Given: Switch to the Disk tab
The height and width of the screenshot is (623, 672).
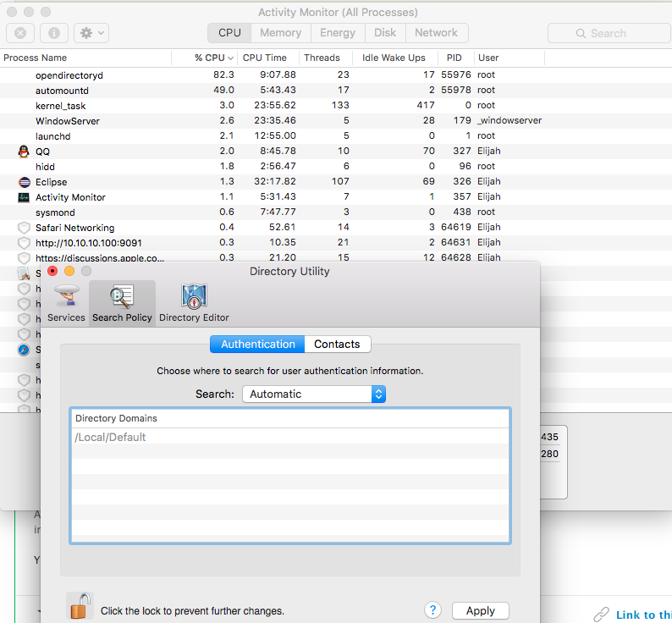Looking at the screenshot, I should point(385,32).
